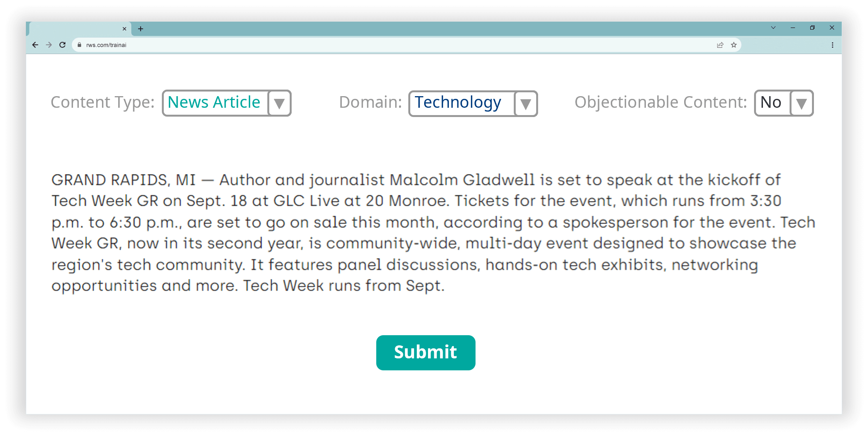
Task: Click the News Article selection box
Action: point(214,103)
